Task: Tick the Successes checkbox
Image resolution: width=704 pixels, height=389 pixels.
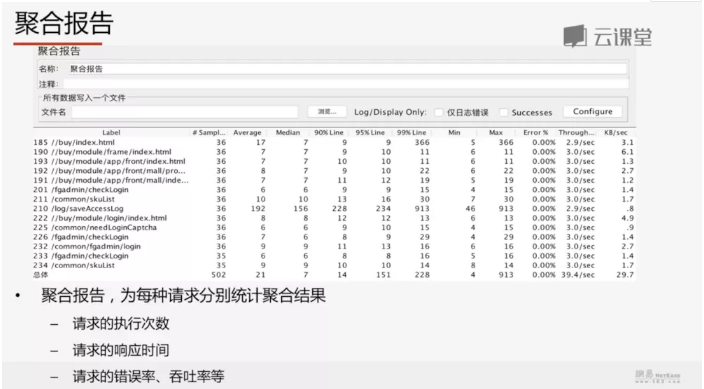Action: [x=504, y=112]
